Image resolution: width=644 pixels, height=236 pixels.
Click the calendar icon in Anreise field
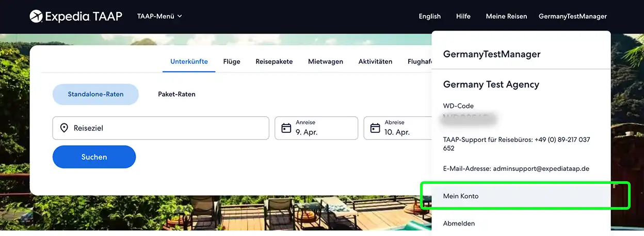click(286, 128)
